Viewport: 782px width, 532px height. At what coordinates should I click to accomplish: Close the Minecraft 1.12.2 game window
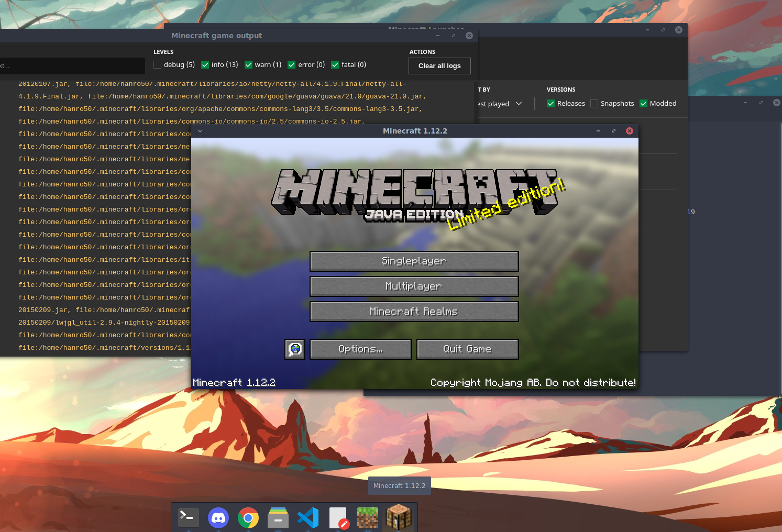click(x=630, y=131)
